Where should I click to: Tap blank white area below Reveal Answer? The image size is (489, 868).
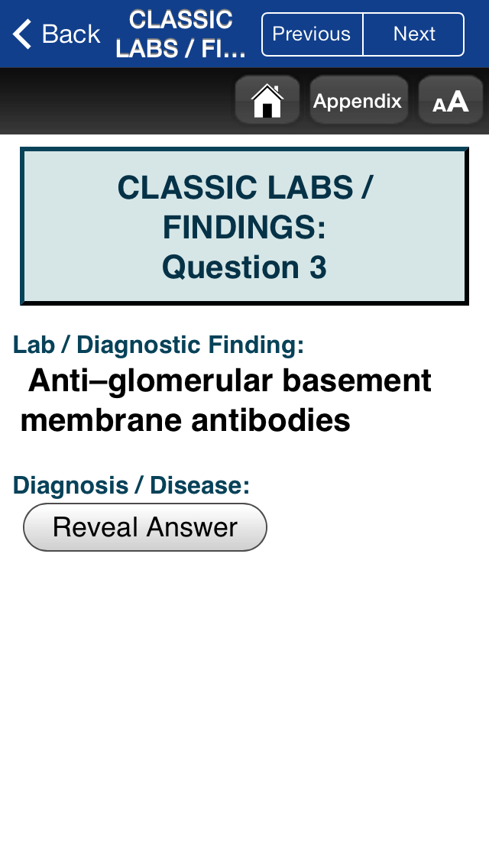[244, 688]
